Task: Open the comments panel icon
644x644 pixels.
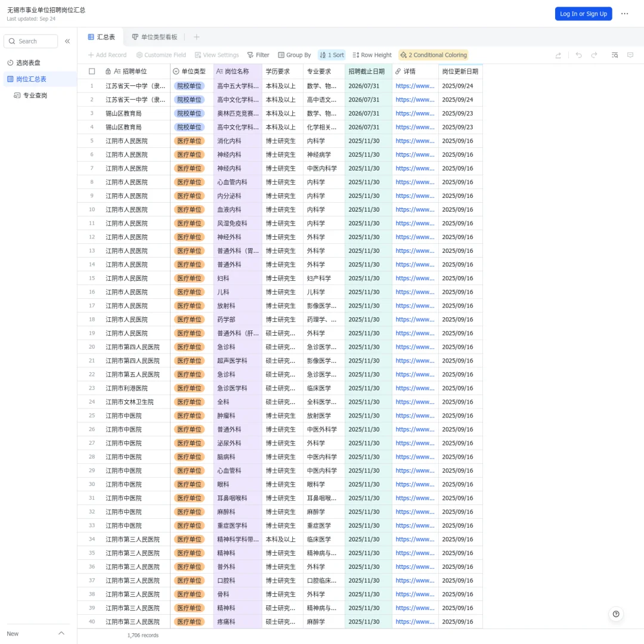Action: click(x=630, y=55)
